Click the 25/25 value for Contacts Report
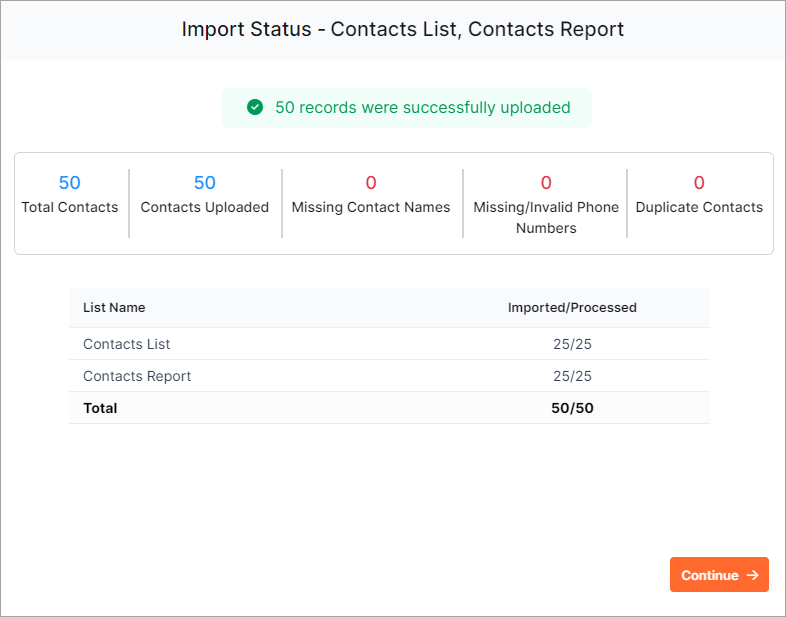The width and height of the screenshot is (786, 617). point(572,376)
